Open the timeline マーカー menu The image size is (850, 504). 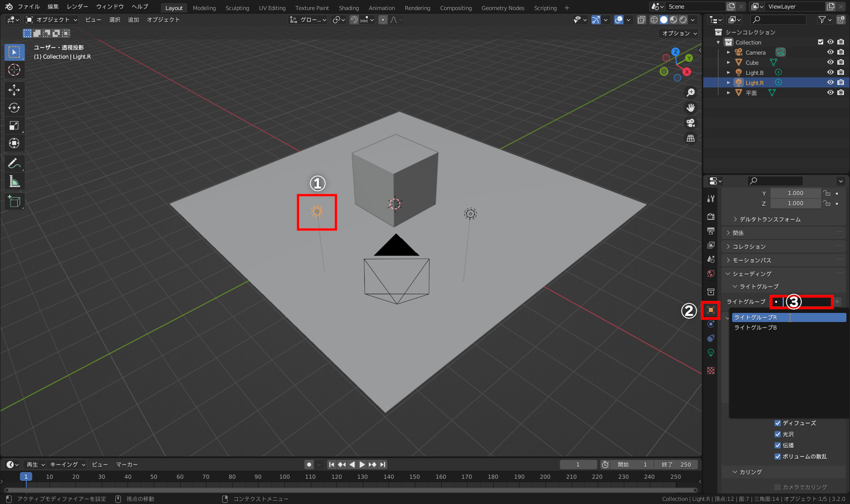click(126, 465)
